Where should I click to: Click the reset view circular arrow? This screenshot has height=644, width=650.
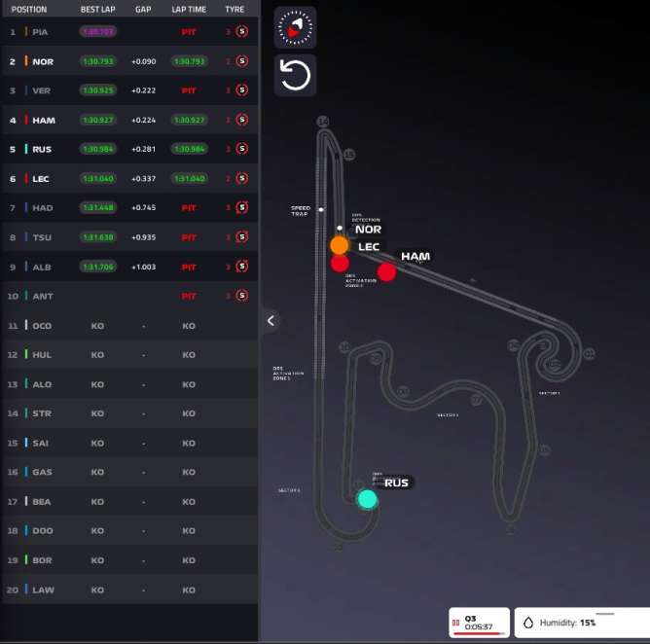pos(295,76)
